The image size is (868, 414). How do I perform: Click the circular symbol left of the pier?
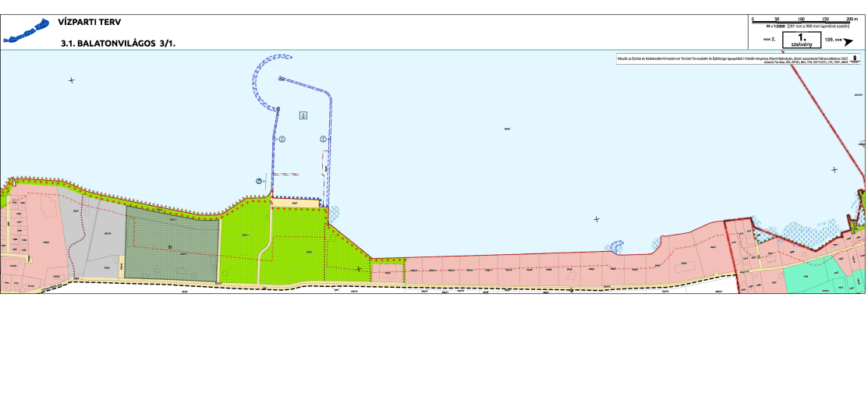point(259,180)
